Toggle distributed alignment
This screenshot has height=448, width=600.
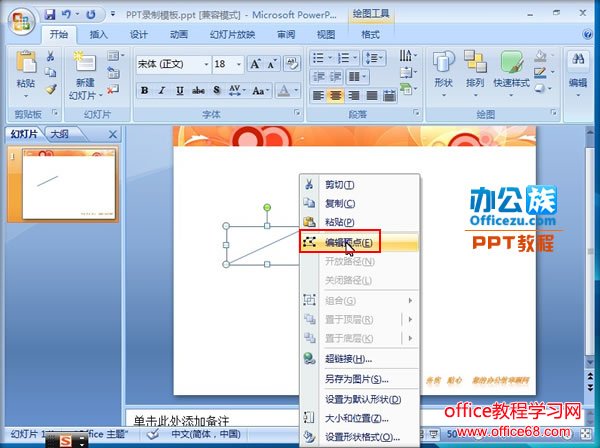(x=389, y=95)
